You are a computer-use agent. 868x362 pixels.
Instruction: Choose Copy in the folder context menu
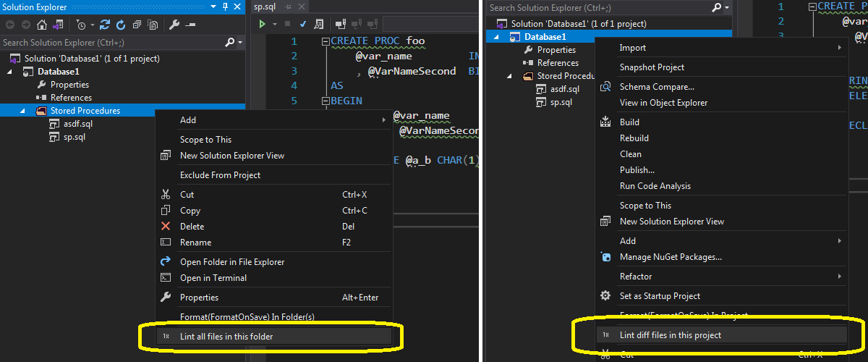coord(273,211)
